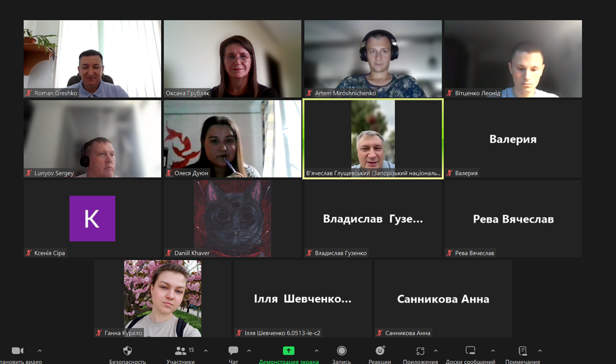Start the green Демонстрация экрана screen share
This screenshot has height=364, width=616.
(288, 351)
